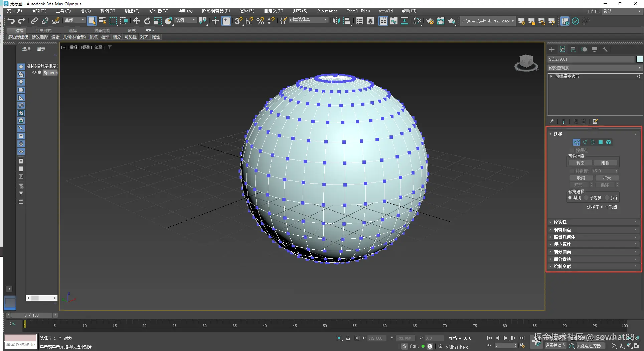Select the 多个 preview radio button
Screen dimensions: 644x351
[x=607, y=198]
